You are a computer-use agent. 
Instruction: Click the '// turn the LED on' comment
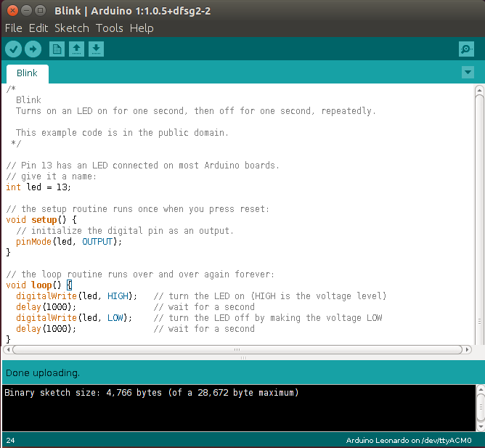270,296
